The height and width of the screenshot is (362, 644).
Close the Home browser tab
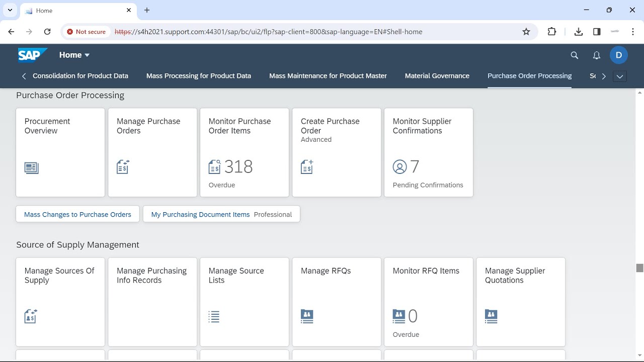tap(129, 11)
